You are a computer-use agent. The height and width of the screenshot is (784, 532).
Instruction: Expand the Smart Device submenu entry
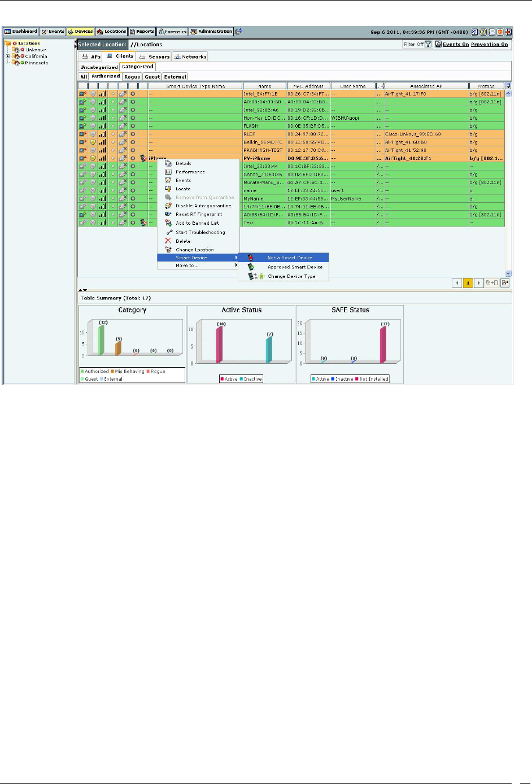[x=198, y=258]
